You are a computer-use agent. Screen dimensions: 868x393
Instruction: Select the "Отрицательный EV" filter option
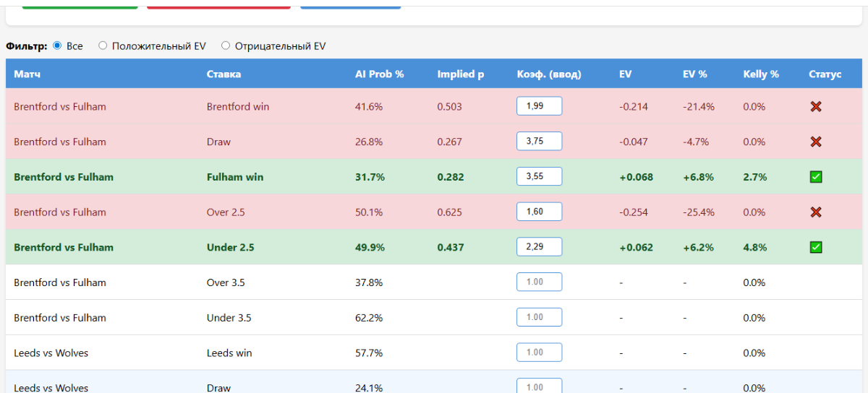[226, 46]
